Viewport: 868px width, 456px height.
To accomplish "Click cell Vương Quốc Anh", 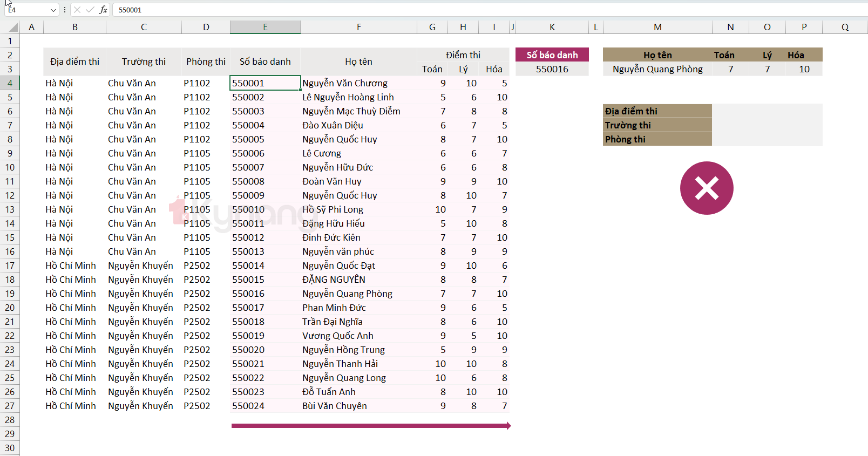I will [x=358, y=336].
